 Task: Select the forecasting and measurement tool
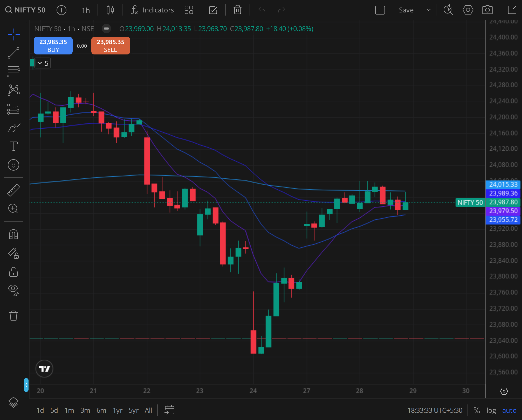13,109
